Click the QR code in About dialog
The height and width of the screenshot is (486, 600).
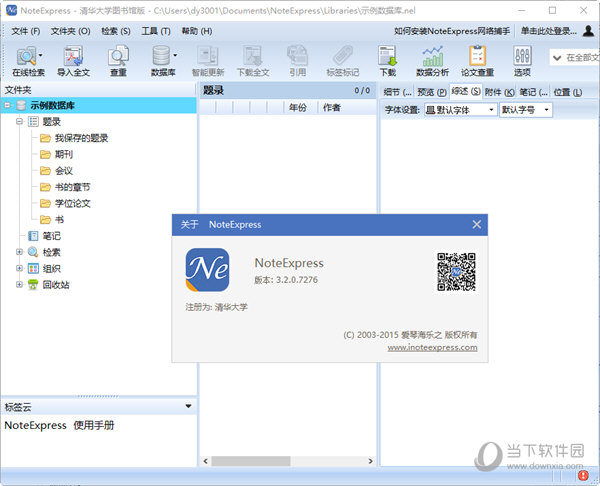point(456,272)
